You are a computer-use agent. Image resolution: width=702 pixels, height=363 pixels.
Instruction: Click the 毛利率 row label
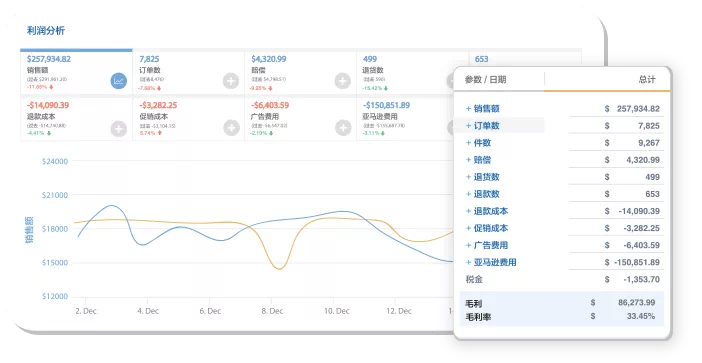coord(478,317)
